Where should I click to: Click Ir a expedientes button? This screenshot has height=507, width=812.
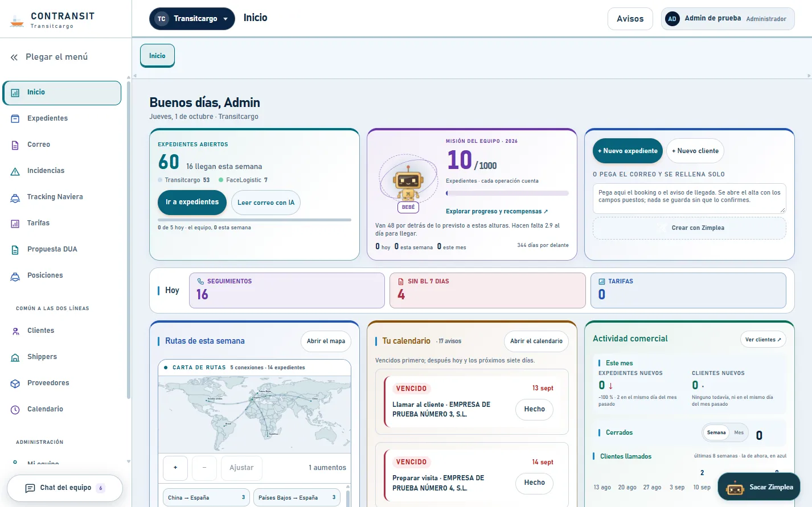(x=192, y=203)
